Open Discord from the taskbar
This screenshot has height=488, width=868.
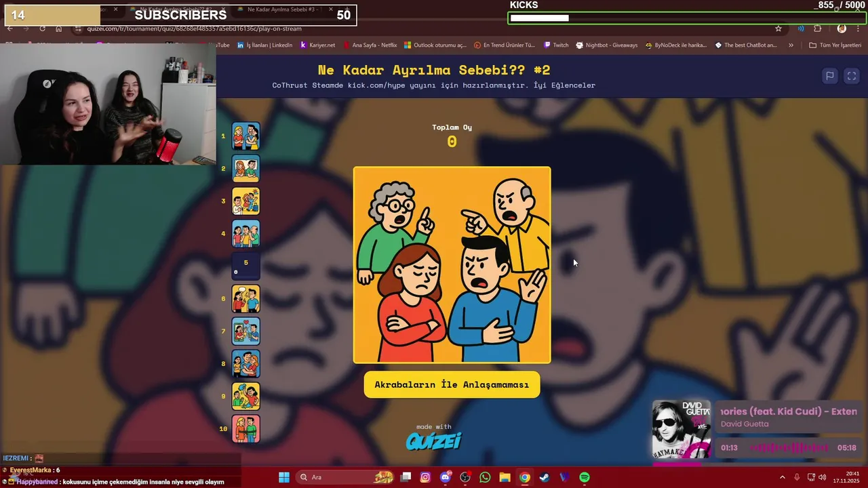click(446, 477)
